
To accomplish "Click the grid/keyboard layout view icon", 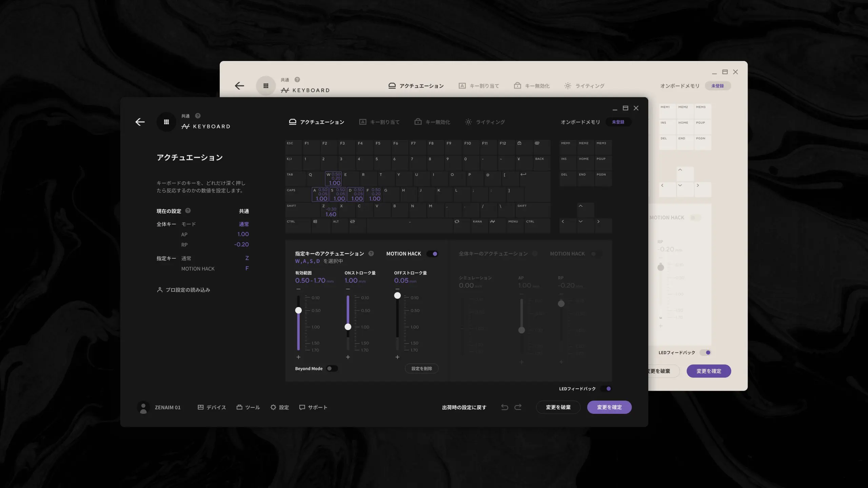I will [166, 122].
